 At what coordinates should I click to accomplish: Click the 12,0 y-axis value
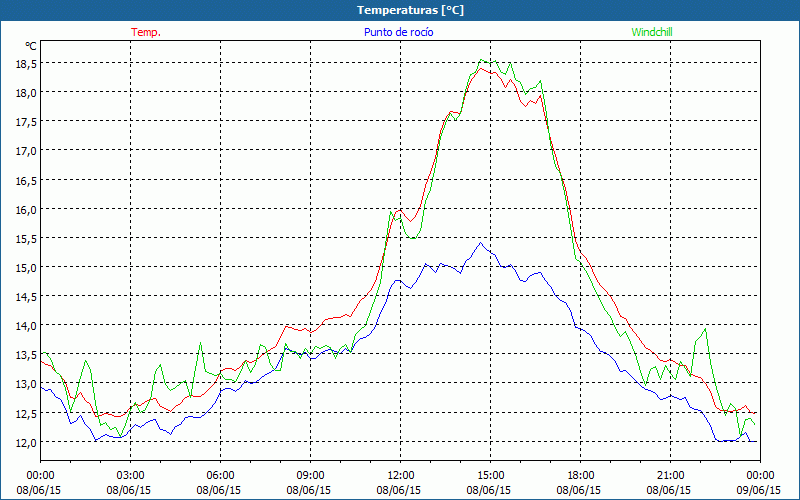(26, 442)
